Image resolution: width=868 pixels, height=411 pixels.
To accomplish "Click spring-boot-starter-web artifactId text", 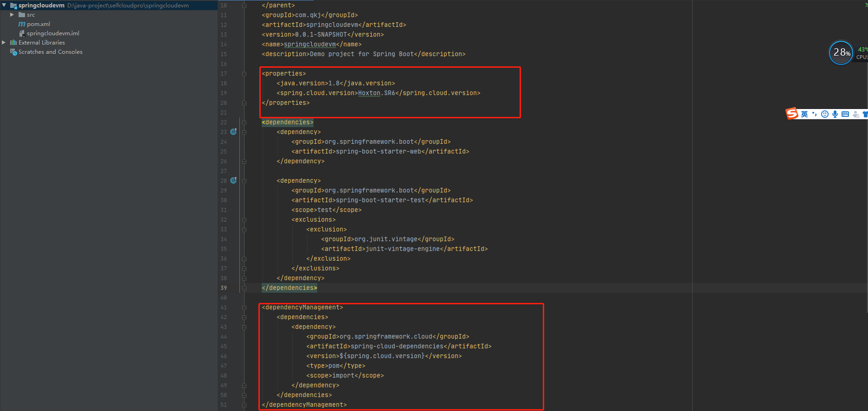I will coord(379,152).
